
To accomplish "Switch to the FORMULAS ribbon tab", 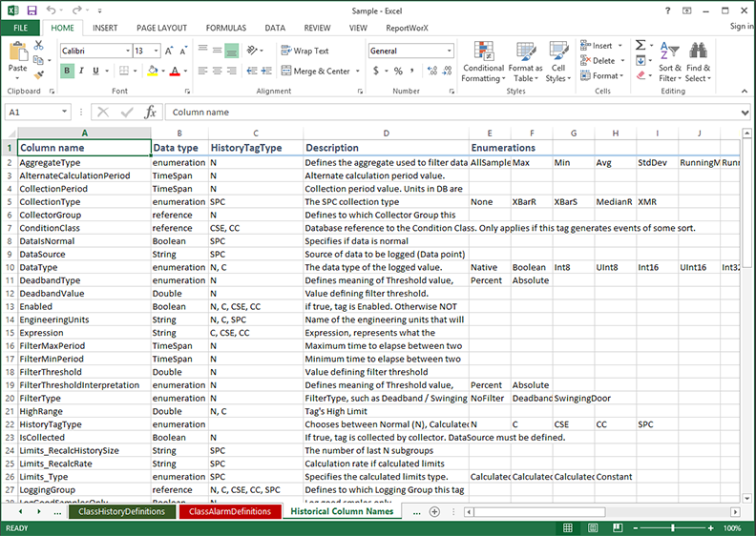I will (224, 29).
